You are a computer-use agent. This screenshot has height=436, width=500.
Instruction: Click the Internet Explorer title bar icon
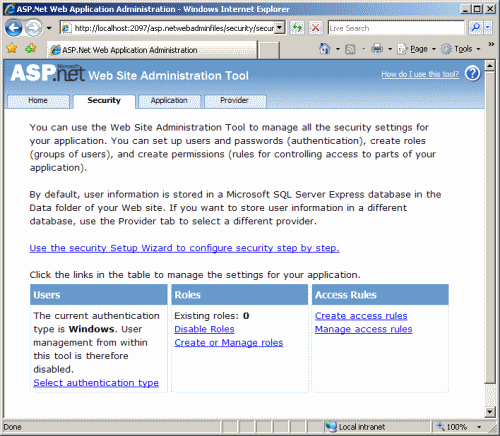[10, 9]
